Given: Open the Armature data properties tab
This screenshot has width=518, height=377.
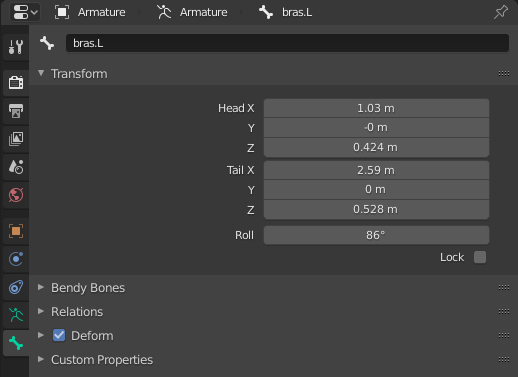Looking at the screenshot, I should tap(16, 315).
